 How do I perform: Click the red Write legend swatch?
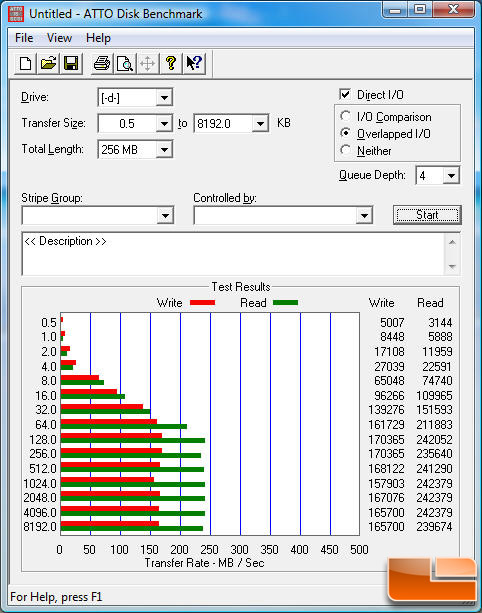pyautogui.click(x=202, y=303)
